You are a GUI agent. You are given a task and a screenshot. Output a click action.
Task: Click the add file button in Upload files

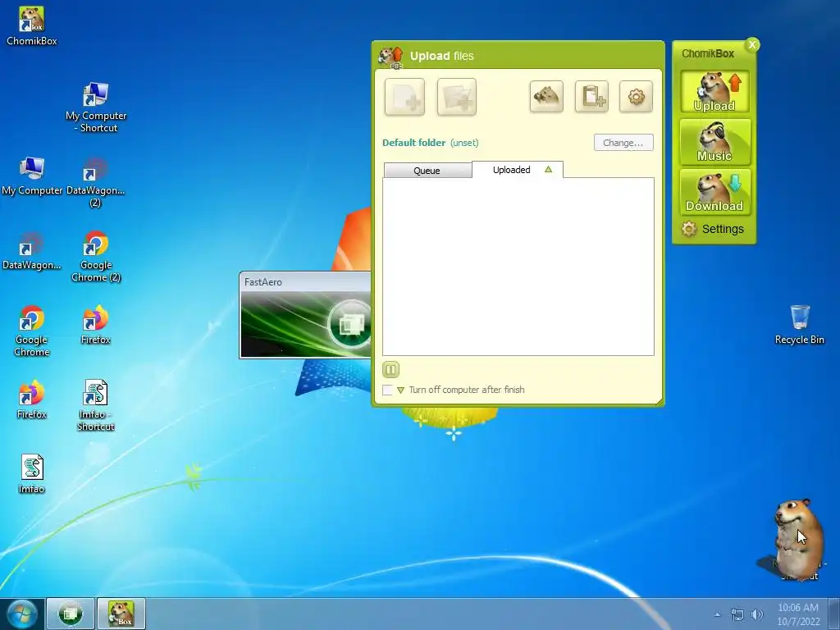(404, 97)
